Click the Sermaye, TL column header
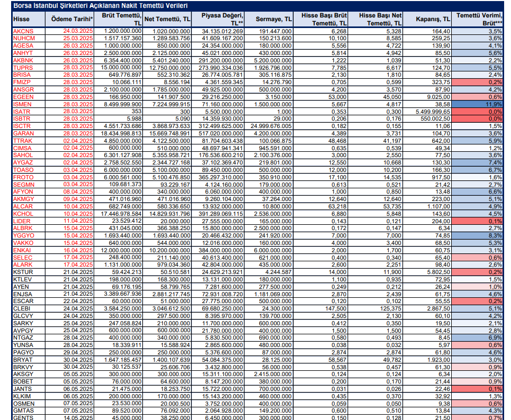Image resolution: width=511 pixels, height=420 pixels. (x=274, y=19)
